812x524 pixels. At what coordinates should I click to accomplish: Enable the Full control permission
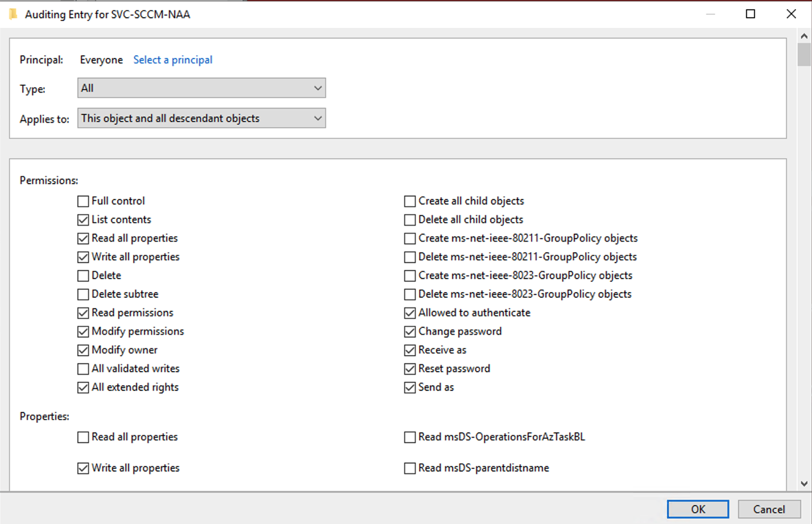pyautogui.click(x=82, y=201)
